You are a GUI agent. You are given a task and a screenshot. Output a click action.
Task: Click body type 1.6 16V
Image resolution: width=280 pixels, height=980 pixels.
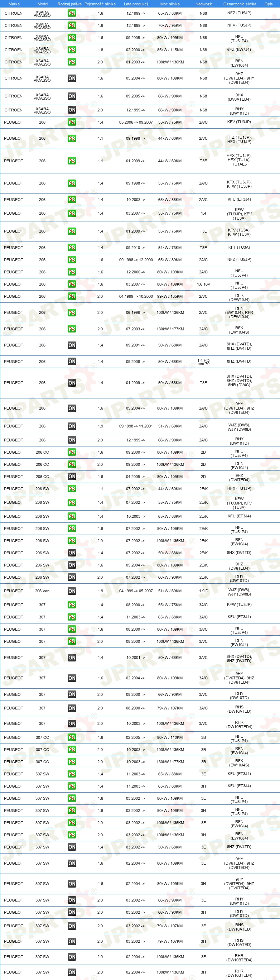[x=204, y=284]
